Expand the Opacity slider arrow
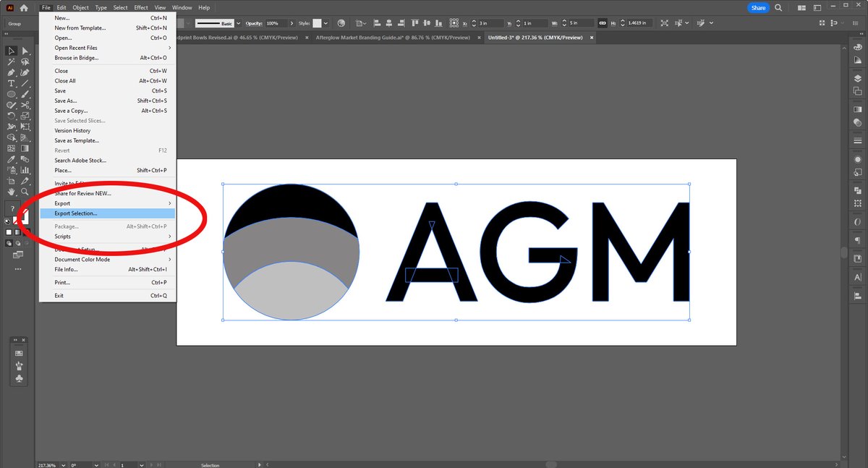The image size is (868, 468). 292,23
